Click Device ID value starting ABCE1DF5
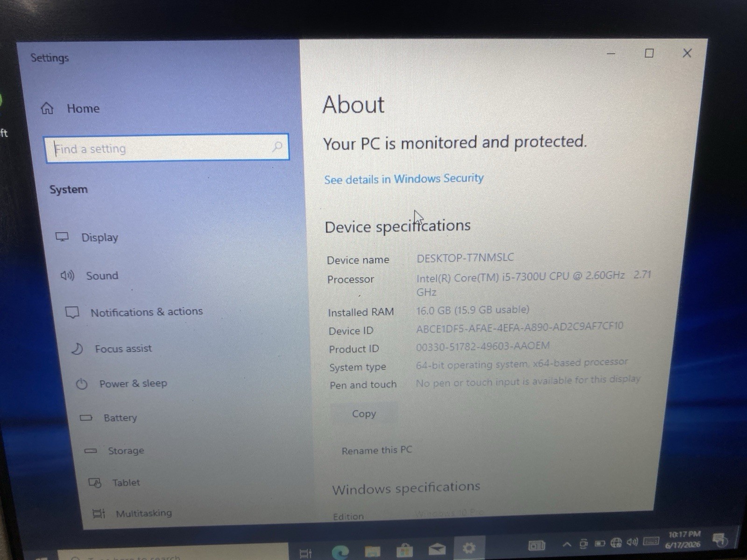 pyautogui.click(x=520, y=327)
